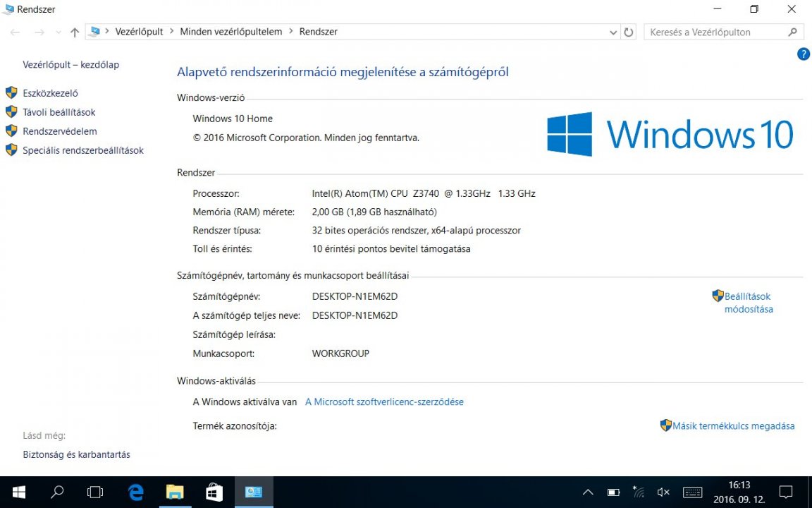Viewport: 812px width, 508px height.
Task: Open the recent locations dropdown arrow
Action: pos(58,32)
